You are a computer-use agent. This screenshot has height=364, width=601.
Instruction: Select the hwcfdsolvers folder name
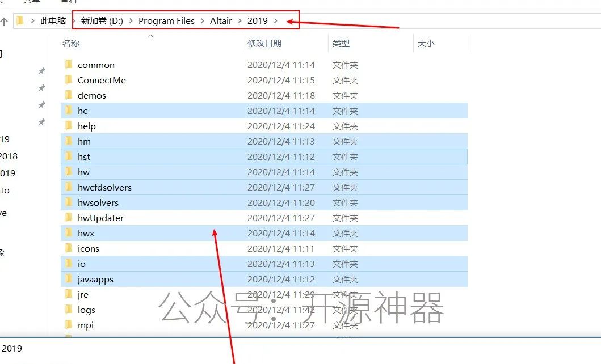[104, 188]
